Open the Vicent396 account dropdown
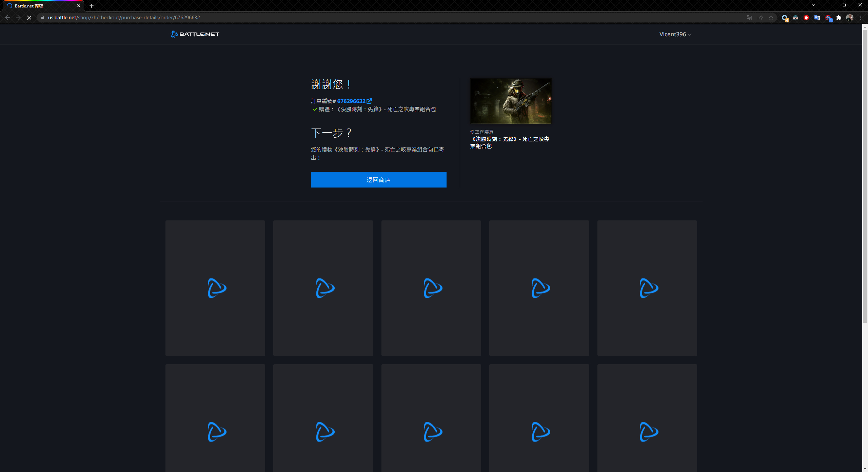 click(x=675, y=34)
